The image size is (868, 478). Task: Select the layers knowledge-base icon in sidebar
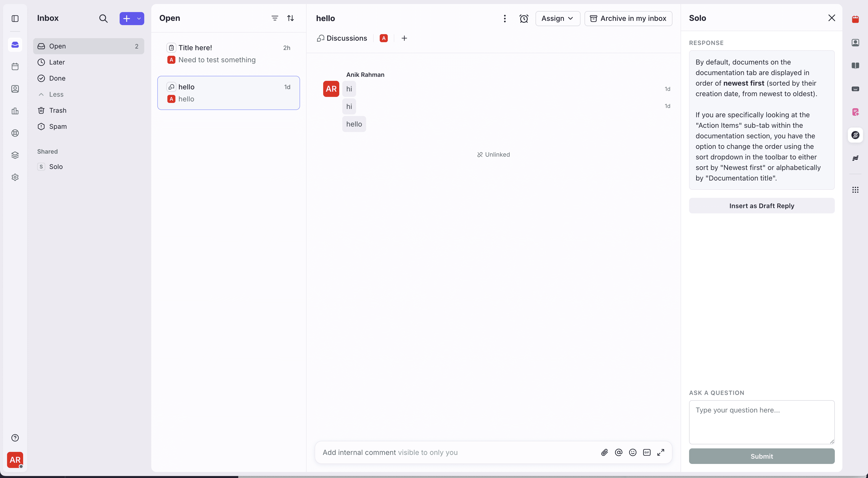[x=15, y=155]
